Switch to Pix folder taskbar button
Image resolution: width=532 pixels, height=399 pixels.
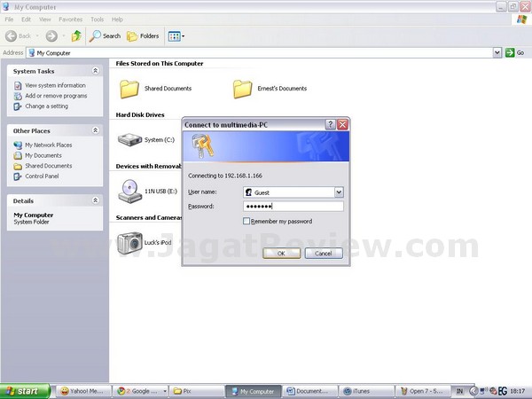[197, 391]
